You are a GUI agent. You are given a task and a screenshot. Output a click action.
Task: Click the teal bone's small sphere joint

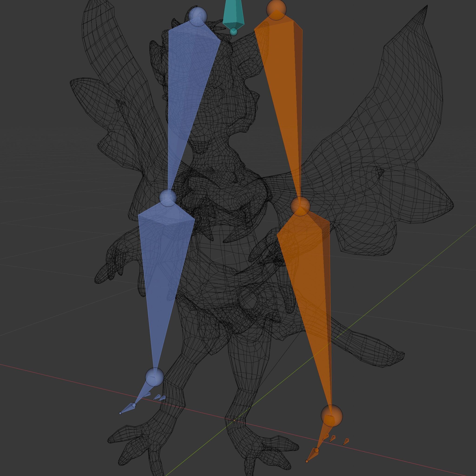click(x=233, y=32)
